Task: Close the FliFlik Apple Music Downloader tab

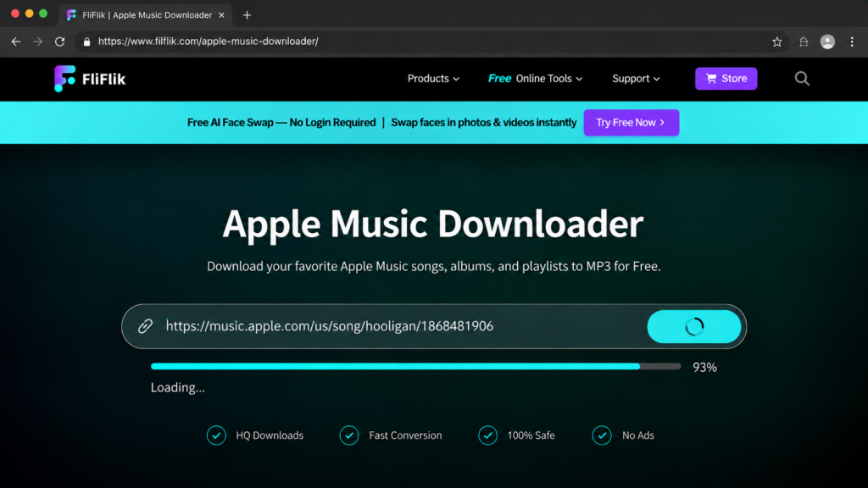Action: [x=221, y=15]
